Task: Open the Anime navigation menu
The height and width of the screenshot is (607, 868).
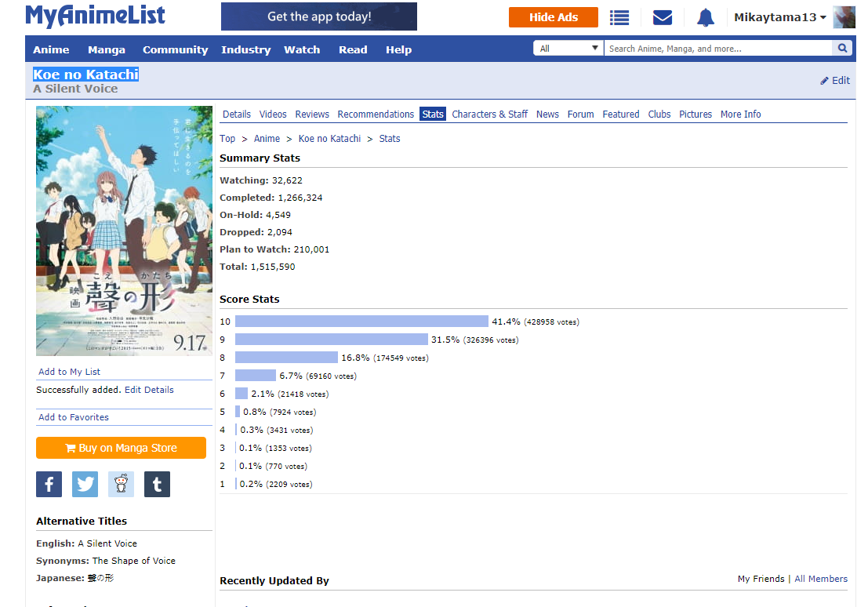Action: point(51,49)
